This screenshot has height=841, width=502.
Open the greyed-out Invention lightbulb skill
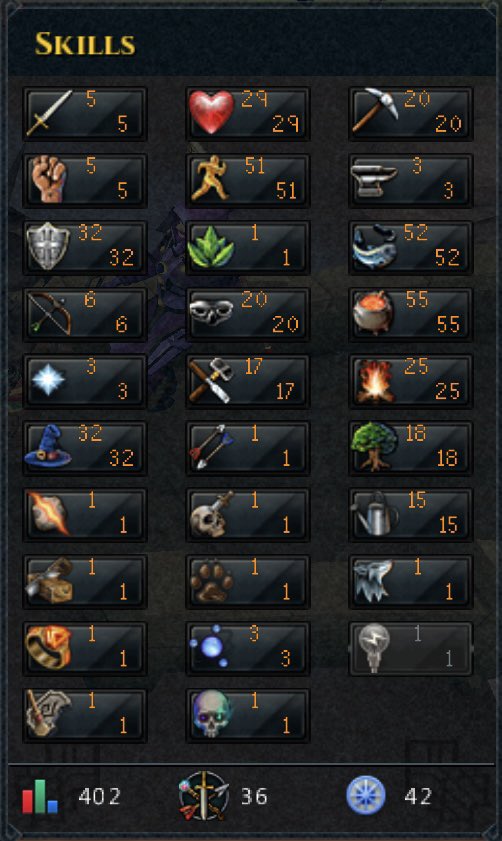[411, 648]
